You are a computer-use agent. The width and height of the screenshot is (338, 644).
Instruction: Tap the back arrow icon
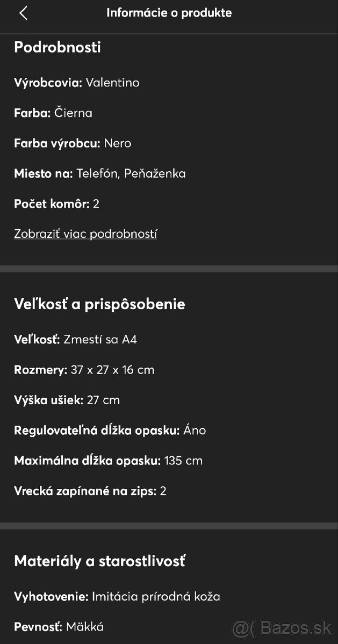(x=24, y=13)
